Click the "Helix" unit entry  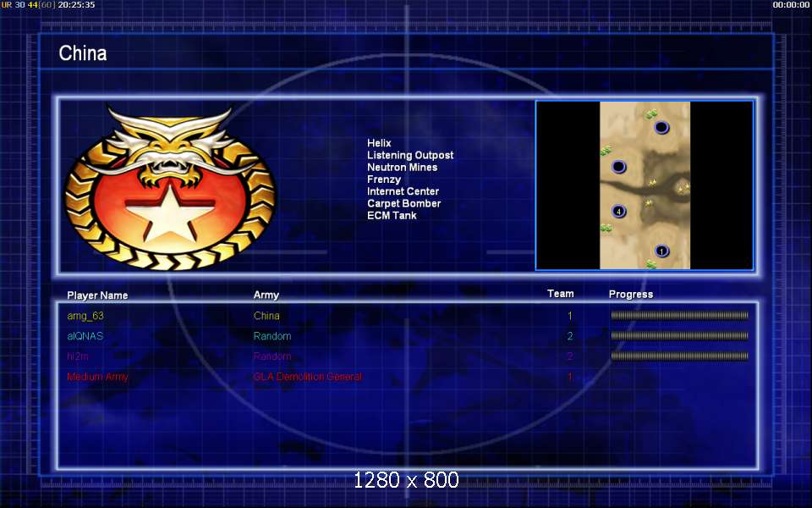point(379,143)
